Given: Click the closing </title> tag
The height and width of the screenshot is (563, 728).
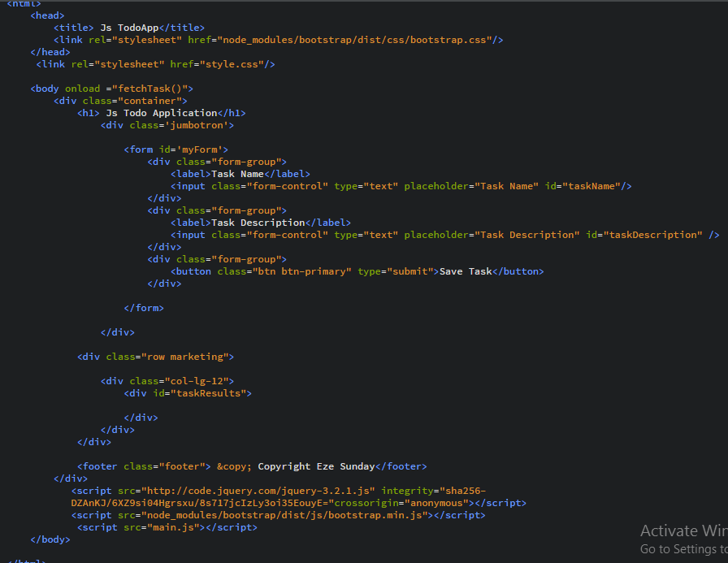Looking at the screenshot, I should coord(181,28).
